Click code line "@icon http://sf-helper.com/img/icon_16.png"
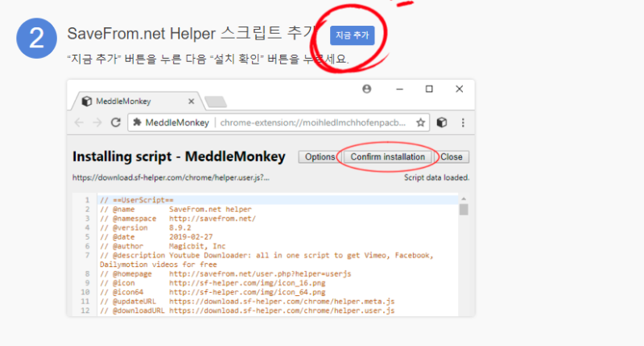The width and height of the screenshot is (644, 346). click(213, 282)
